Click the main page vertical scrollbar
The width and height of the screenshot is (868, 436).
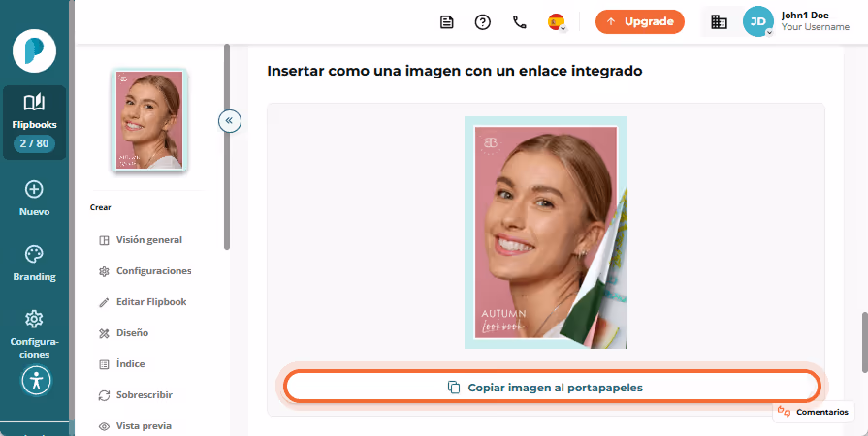point(864,342)
